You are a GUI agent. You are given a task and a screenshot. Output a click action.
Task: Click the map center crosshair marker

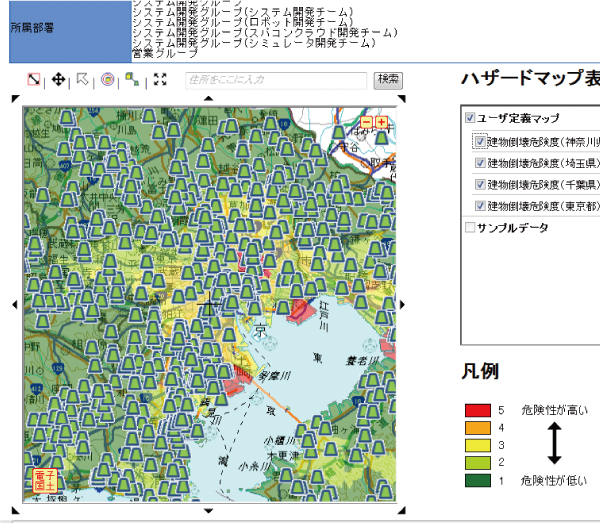[209, 305]
